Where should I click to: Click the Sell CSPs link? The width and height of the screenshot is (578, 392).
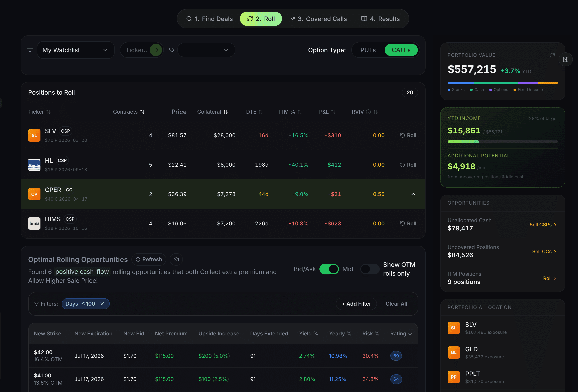(543, 225)
